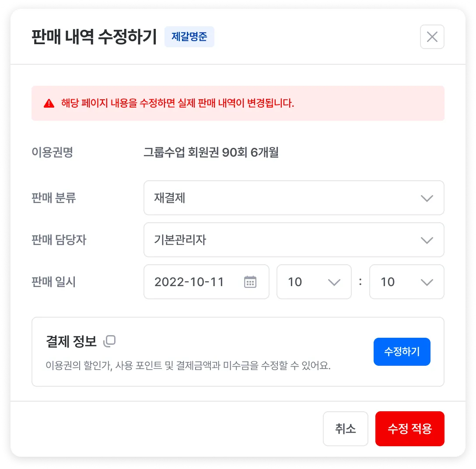This screenshot has height=469, width=476.
Task: Click the red warning banner message
Action: click(x=178, y=103)
